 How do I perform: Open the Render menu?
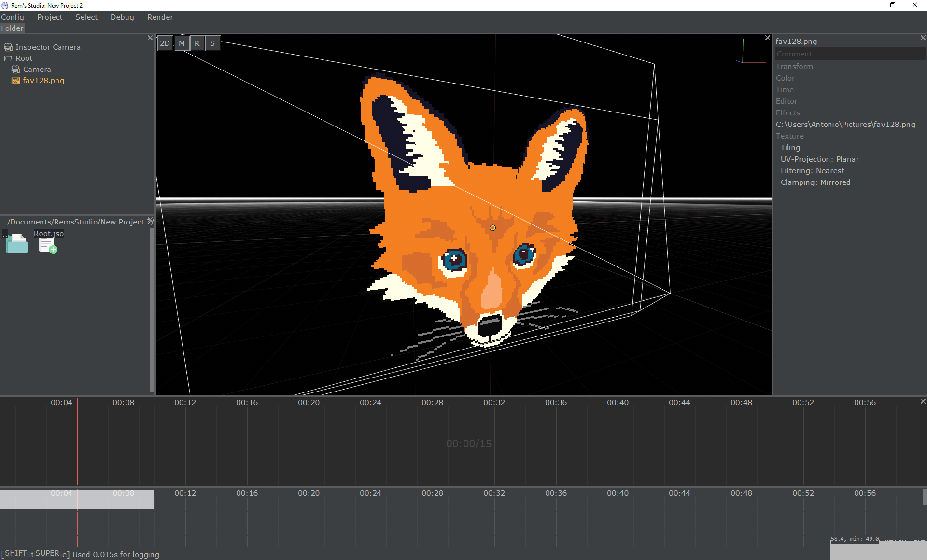(160, 17)
